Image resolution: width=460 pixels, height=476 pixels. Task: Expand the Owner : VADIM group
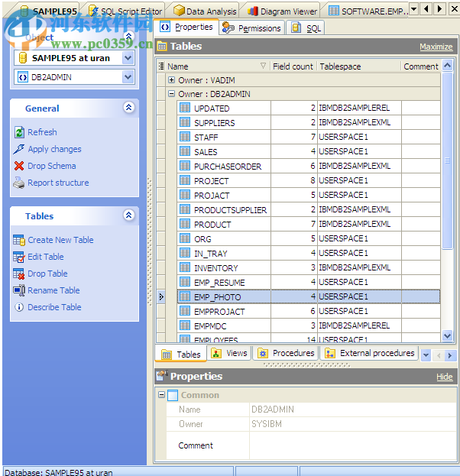(171, 80)
